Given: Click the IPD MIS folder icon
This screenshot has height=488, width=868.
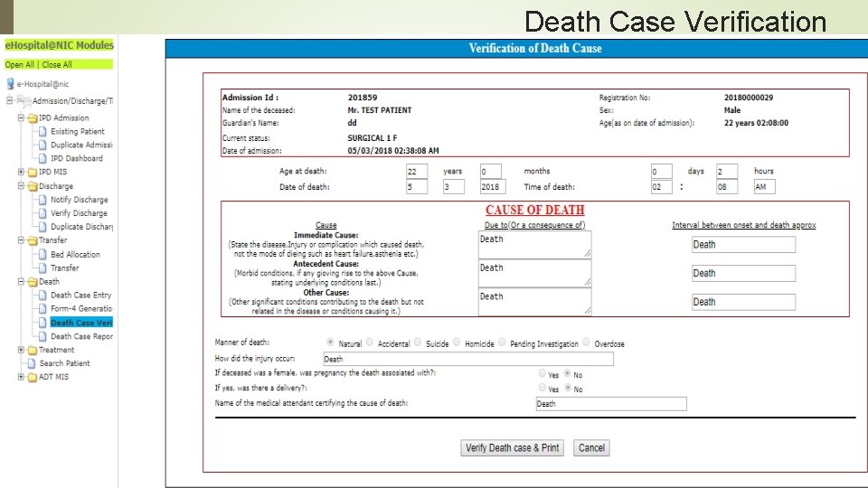Looking at the screenshot, I should click(33, 172).
